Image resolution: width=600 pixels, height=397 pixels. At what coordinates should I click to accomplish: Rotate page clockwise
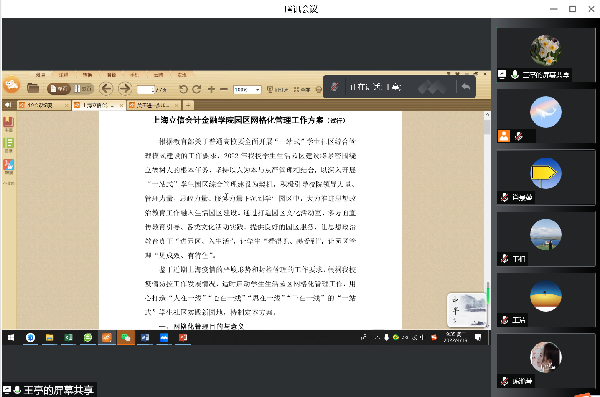pyautogui.click(x=197, y=89)
